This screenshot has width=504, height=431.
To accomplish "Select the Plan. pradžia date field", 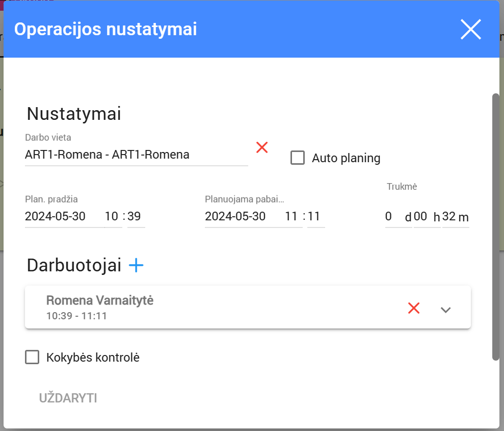I will 64,216.
